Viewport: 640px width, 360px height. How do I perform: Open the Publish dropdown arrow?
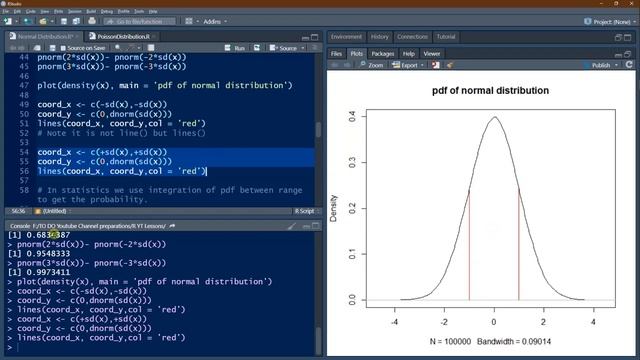616,65
